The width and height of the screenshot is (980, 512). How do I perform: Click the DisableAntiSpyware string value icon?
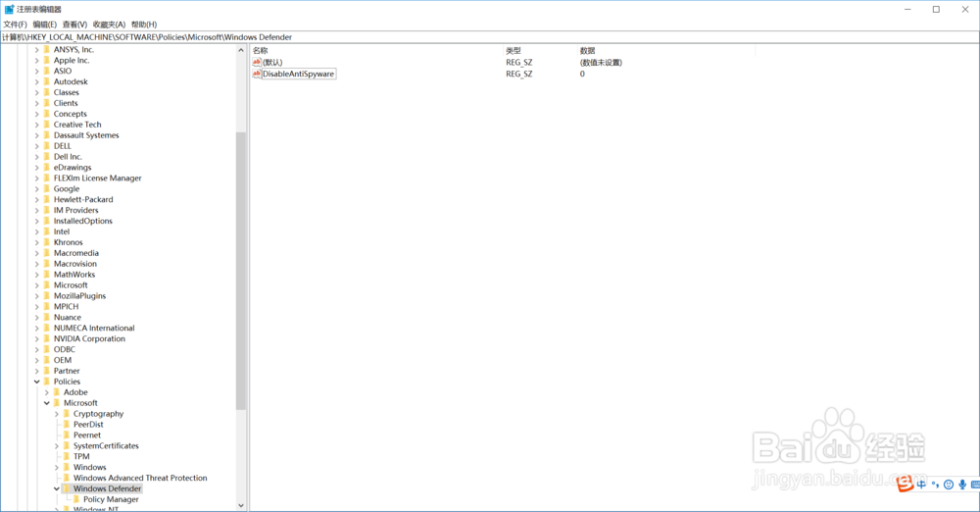[x=256, y=74]
